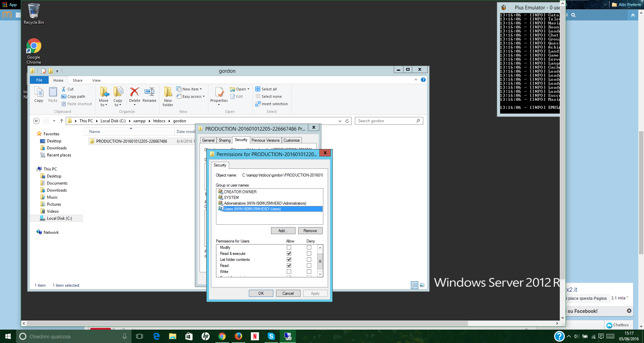Open the Quick Access Toolbar customize dropdown

click(x=57, y=71)
